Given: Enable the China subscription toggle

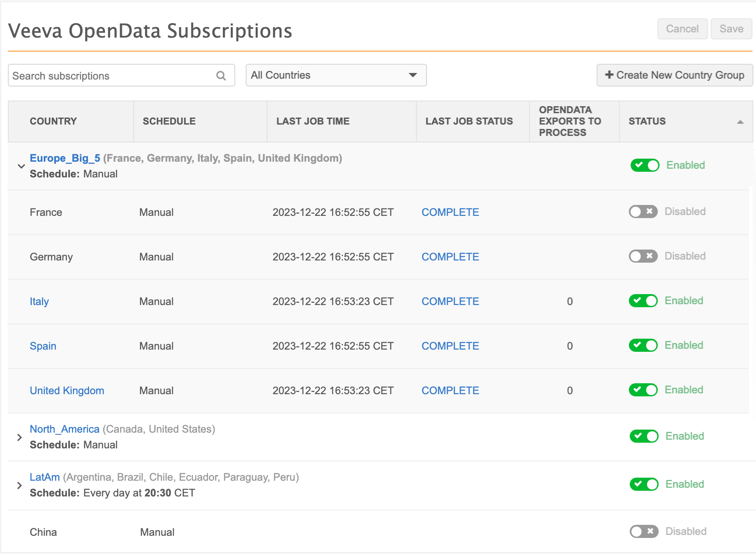Looking at the screenshot, I should click(644, 532).
